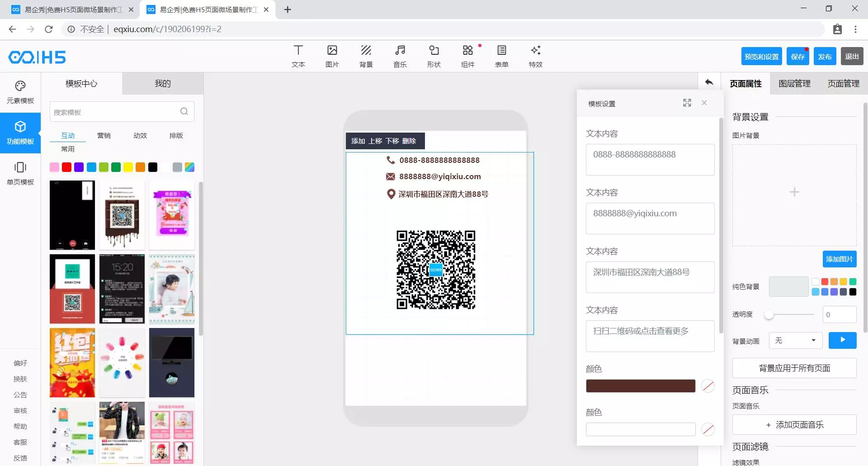
Task: Open the 图片 image tool
Action: [x=332, y=56]
